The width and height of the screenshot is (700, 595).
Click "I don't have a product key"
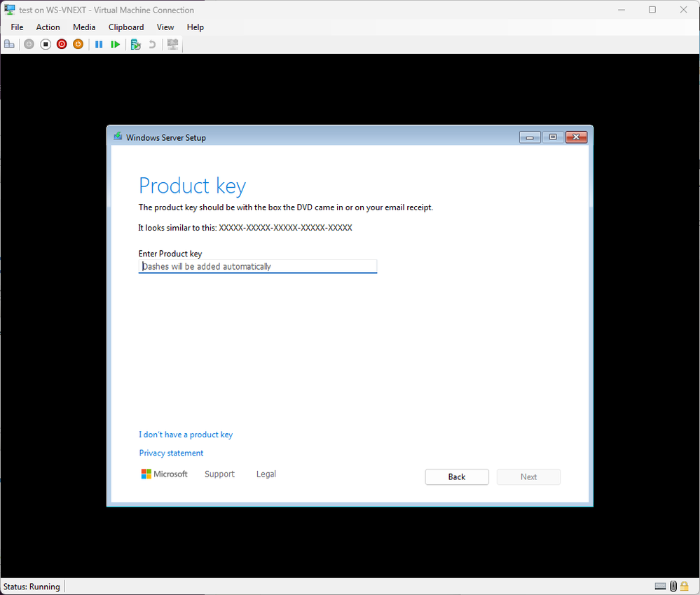(x=186, y=435)
